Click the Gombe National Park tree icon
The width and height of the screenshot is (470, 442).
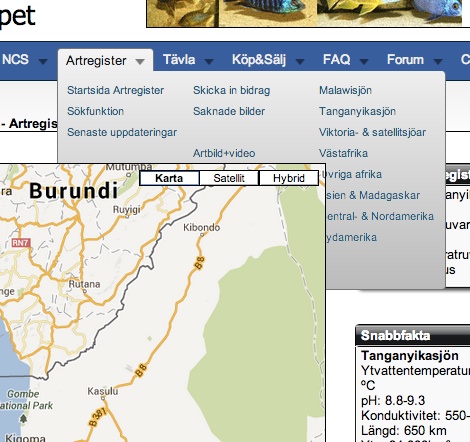23,418
